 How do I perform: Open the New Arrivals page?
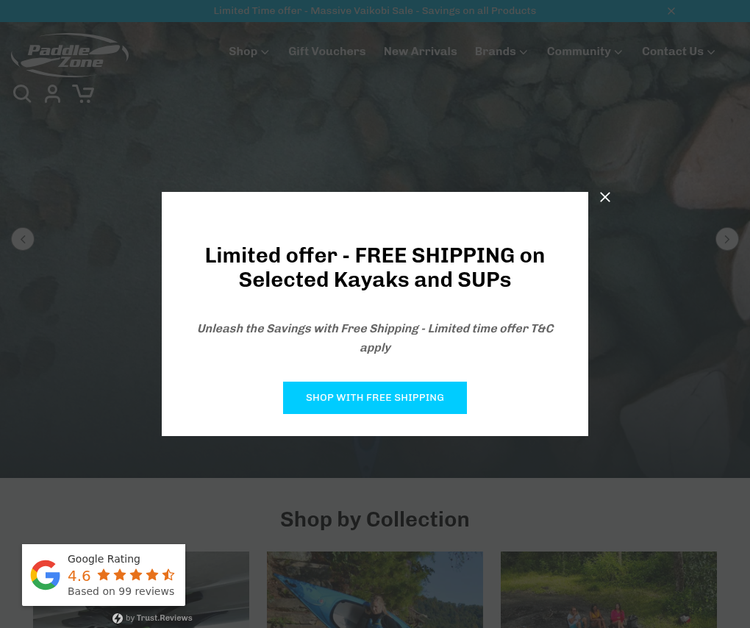point(420,51)
